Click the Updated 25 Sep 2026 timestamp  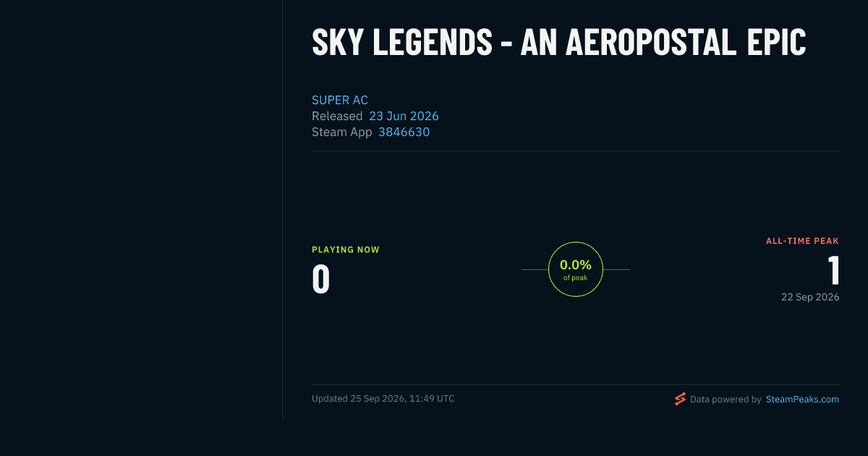pos(383,398)
